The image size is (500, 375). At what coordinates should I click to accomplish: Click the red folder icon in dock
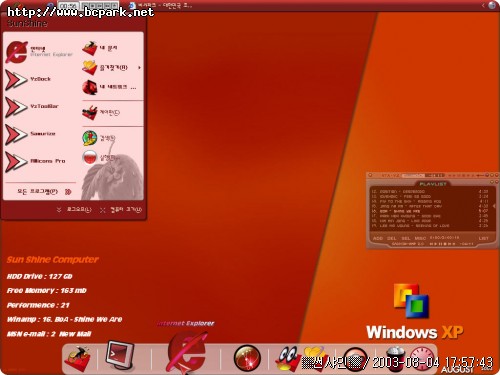pos(78,359)
